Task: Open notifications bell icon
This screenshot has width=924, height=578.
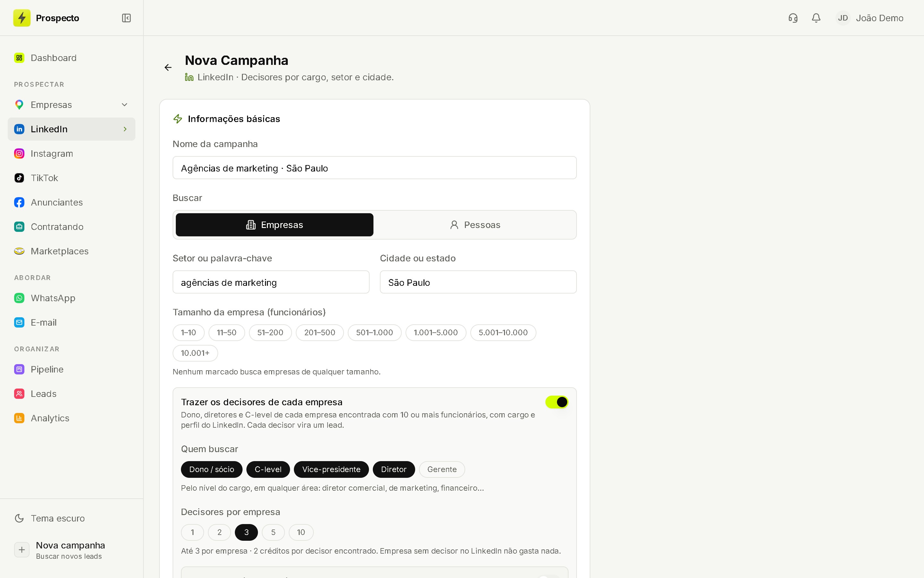Action: [x=816, y=18]
